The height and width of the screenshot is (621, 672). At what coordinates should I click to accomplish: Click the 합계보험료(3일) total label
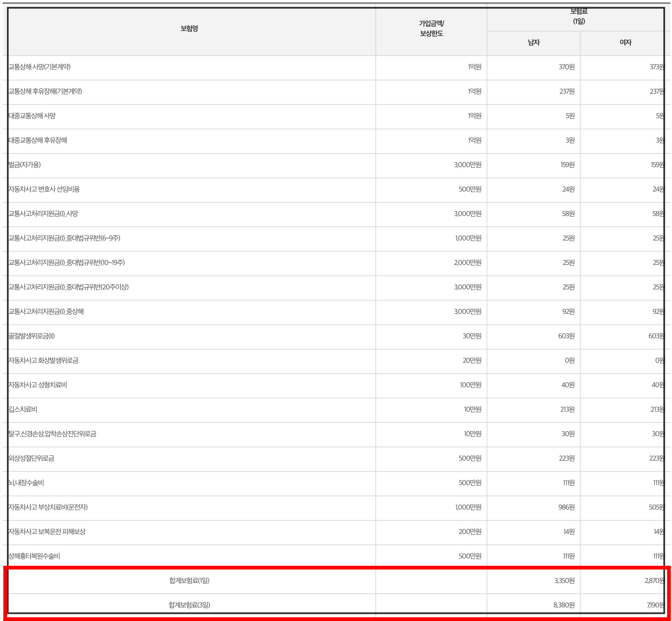click(x=189, y=605)
